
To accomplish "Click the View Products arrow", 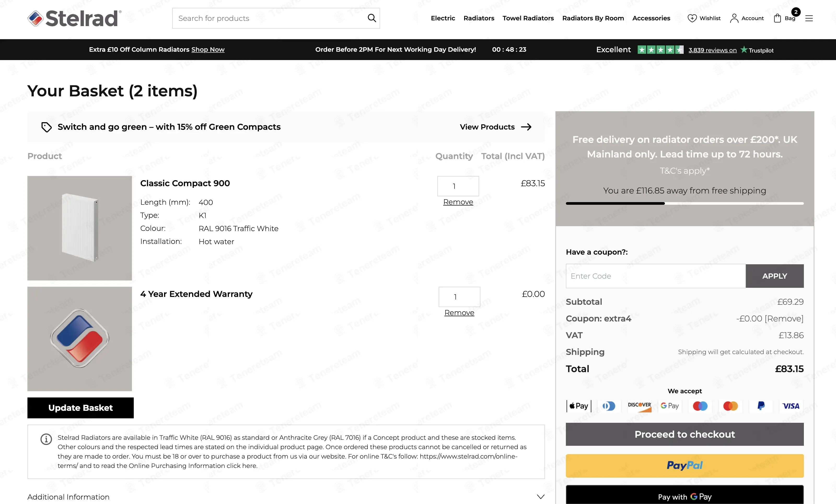I will point(526,127).
